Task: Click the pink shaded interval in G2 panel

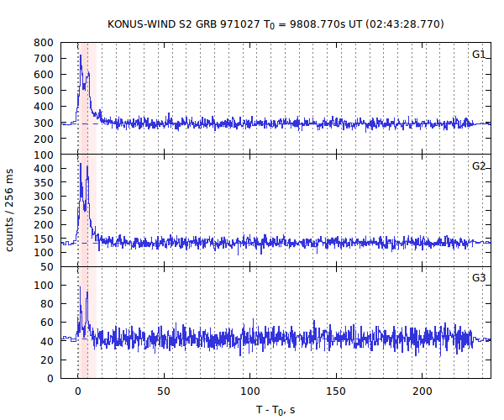Action: (x=88, y=210)
